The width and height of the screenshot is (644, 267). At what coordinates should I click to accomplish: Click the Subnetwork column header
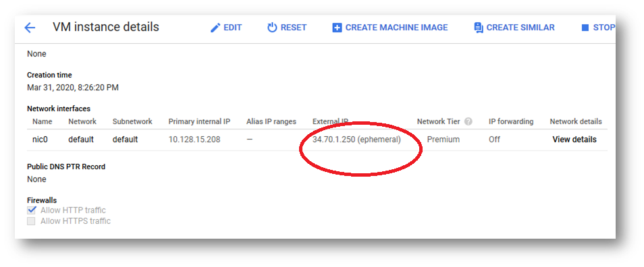[132, 121]
